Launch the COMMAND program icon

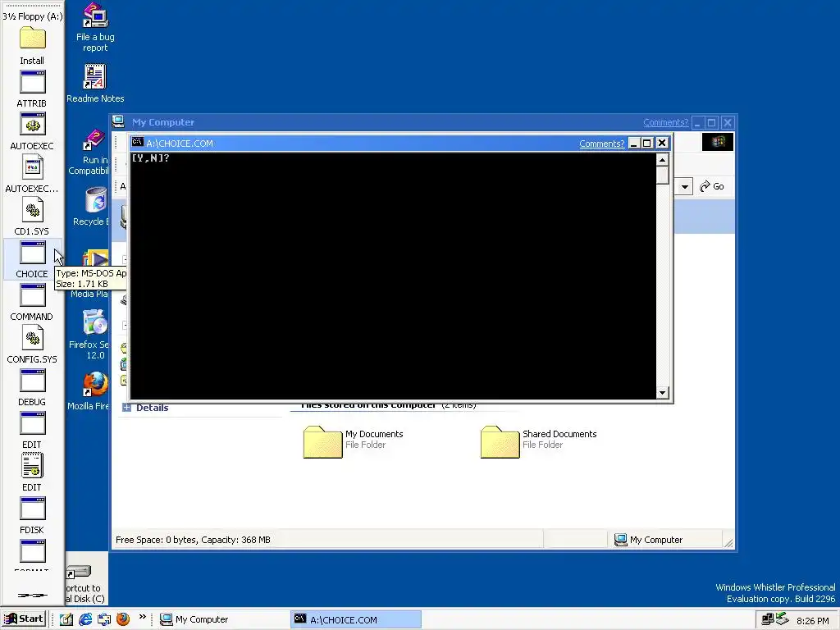[x=32, y=295]
